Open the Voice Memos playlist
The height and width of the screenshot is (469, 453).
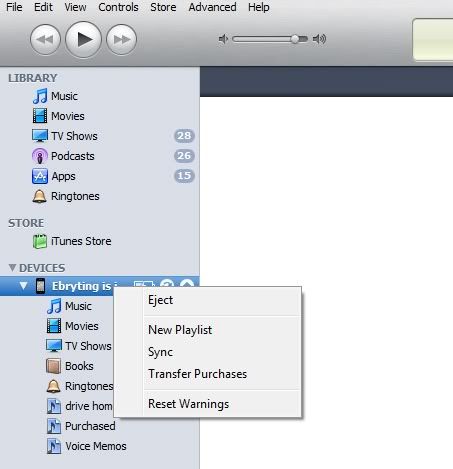click(87, 446)
